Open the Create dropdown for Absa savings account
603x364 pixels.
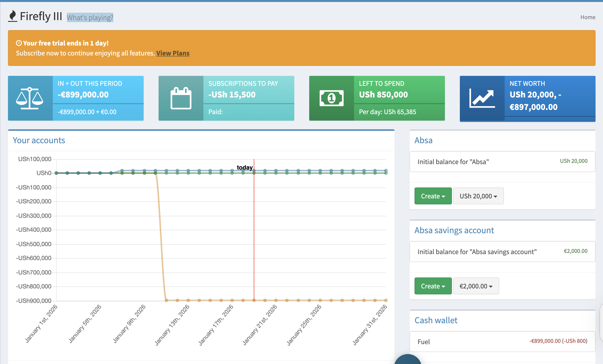point(433,286)
